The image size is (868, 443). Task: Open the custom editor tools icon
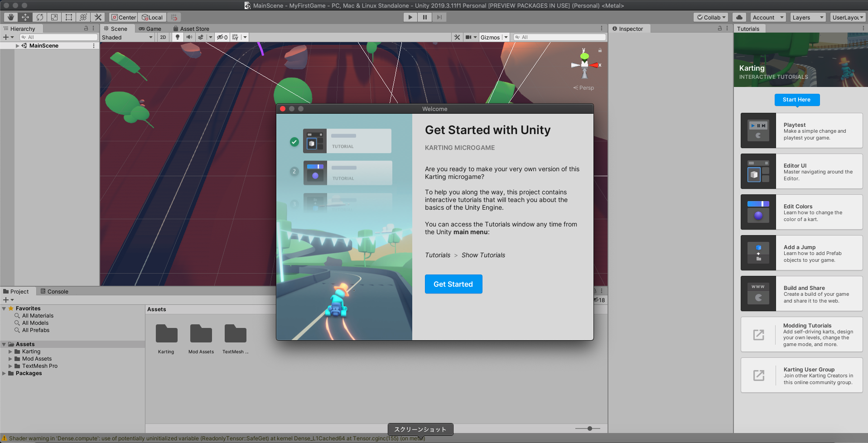click(x=98, y=17)
